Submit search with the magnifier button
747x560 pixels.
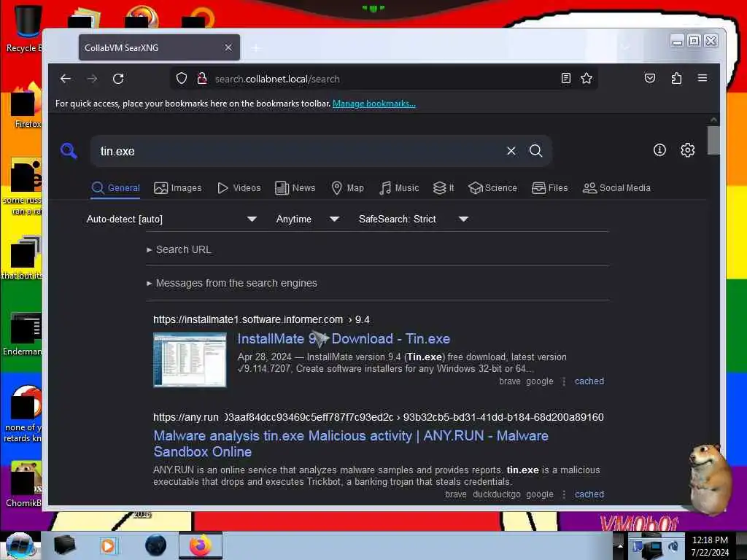coord(536,151)
